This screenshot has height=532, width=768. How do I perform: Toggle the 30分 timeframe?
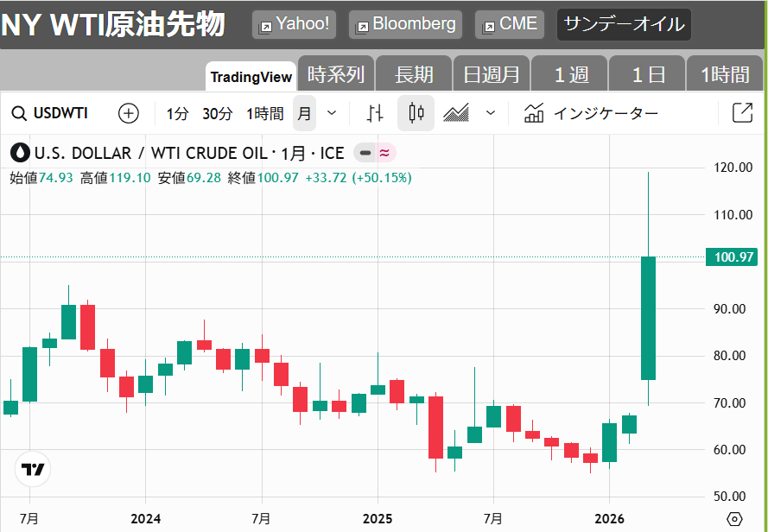click(218, 113)
